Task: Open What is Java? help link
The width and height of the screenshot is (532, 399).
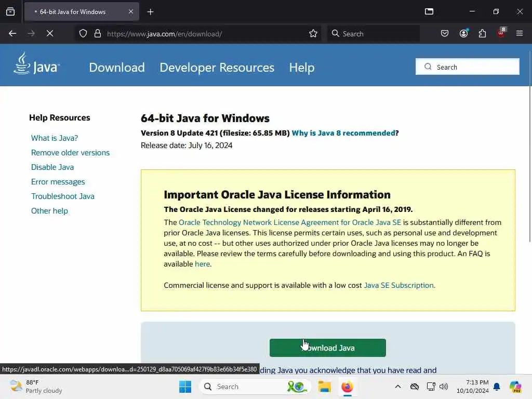Action: pos(55,138)
